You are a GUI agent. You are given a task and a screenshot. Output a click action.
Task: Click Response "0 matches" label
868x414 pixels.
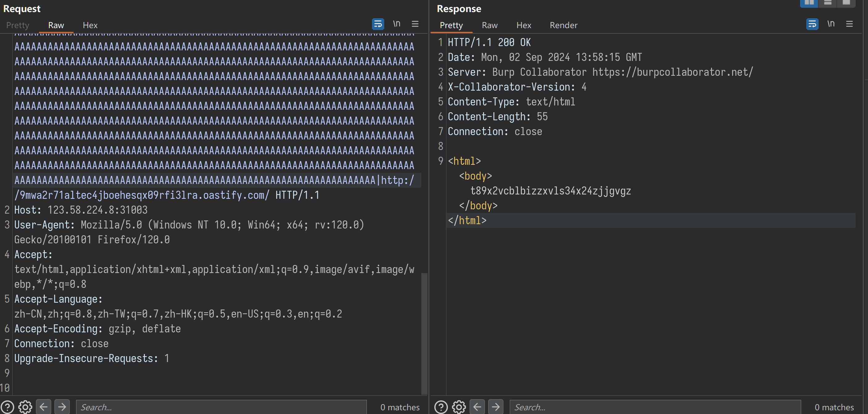click(x=834, y=407)
